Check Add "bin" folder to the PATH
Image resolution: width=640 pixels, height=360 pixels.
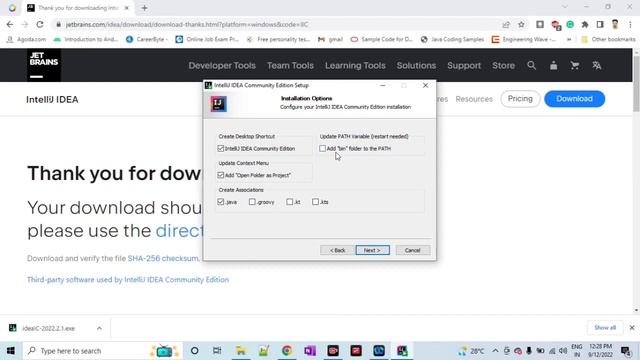point(322,149)
